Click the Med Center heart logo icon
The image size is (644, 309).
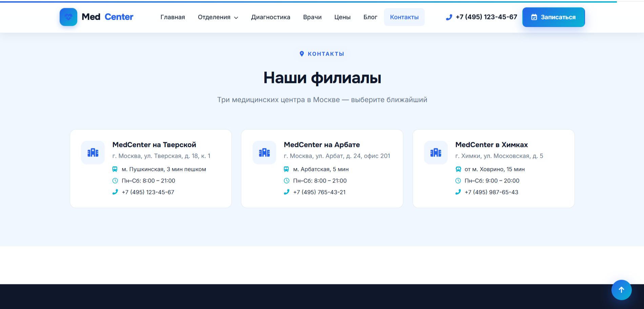click(x=68, y=17)
